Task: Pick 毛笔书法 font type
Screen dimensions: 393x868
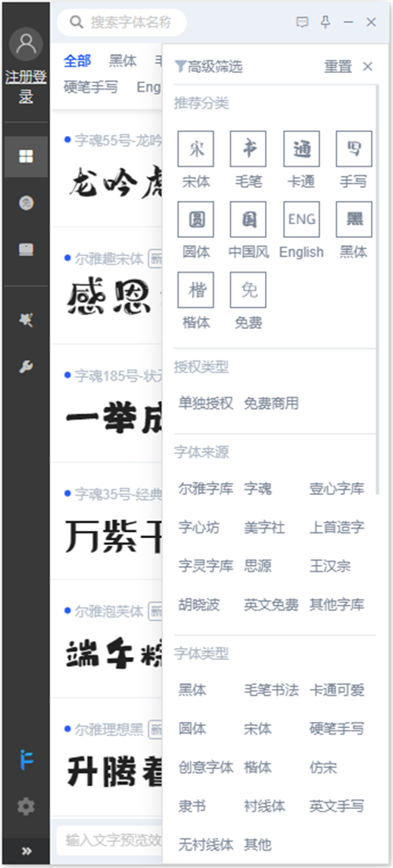Action: (271, 690)
